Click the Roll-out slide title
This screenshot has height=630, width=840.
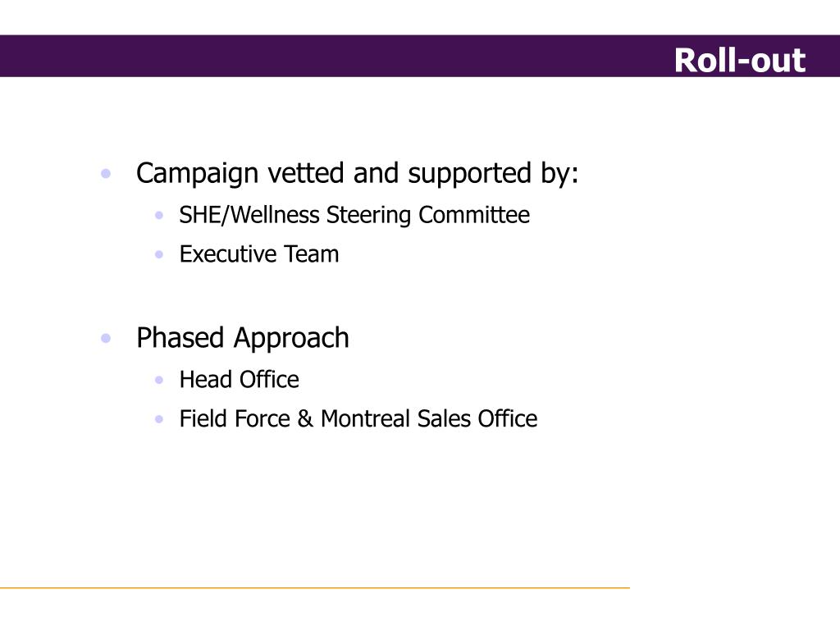click(739, 60)
